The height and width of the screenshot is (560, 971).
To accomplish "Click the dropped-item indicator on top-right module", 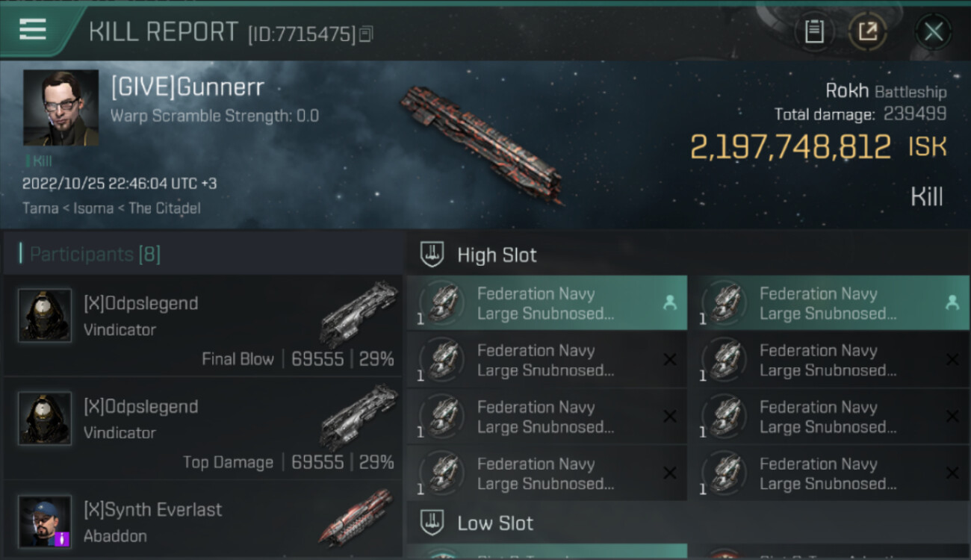I will [x=952, y=302].
